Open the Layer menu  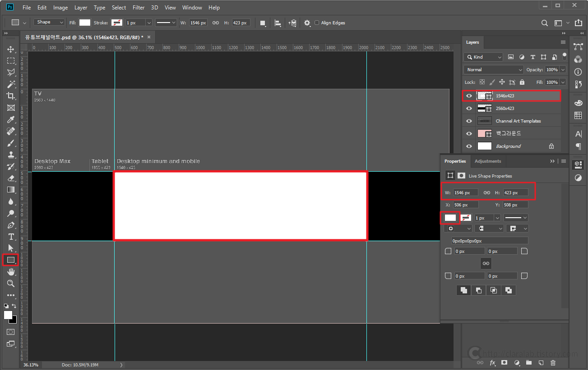[81, 8]
